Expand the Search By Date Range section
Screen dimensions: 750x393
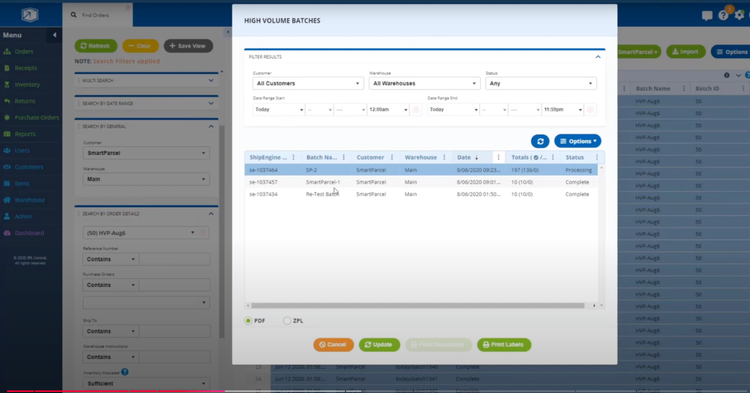211,103
